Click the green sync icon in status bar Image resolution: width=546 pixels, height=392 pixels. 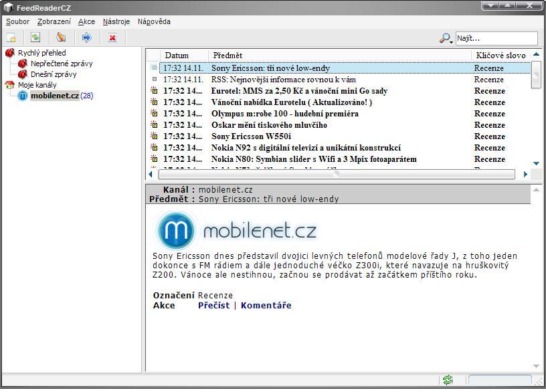tap(448, 380)
